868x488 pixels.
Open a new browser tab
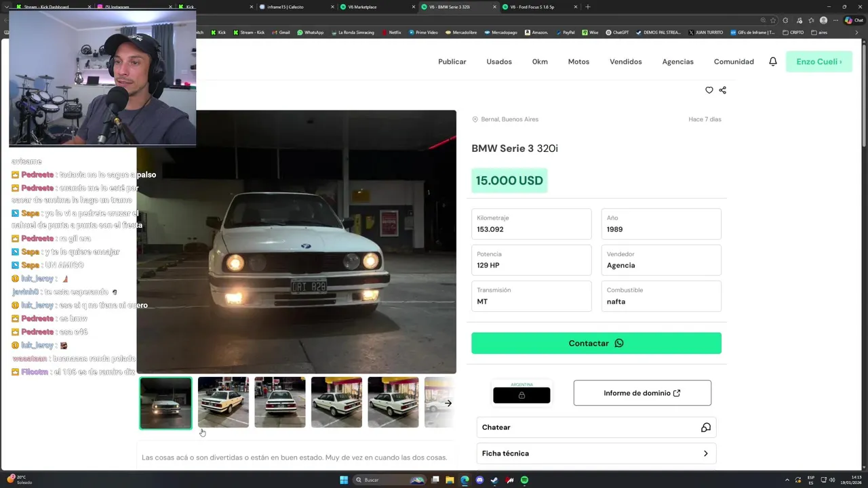(x=588, y=7)
